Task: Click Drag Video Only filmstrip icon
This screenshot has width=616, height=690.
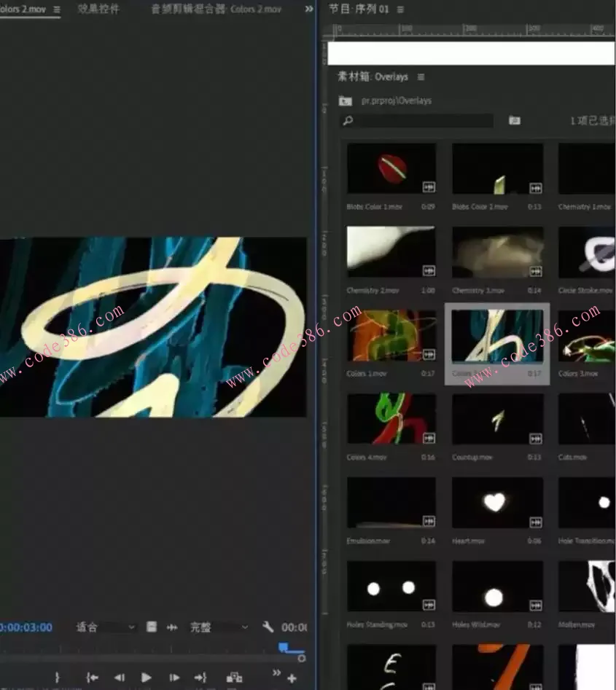Action: 151,627
